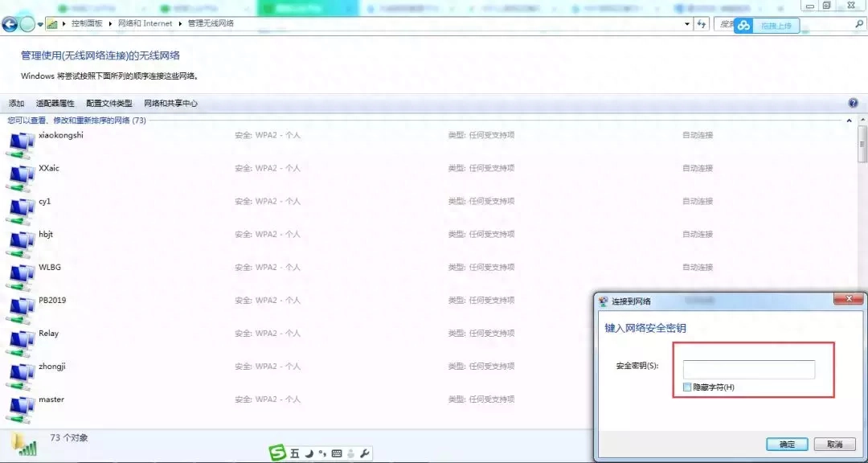Open the Sogou input method logo
Viewport: 868px width, 463px height.
point(277,453)
